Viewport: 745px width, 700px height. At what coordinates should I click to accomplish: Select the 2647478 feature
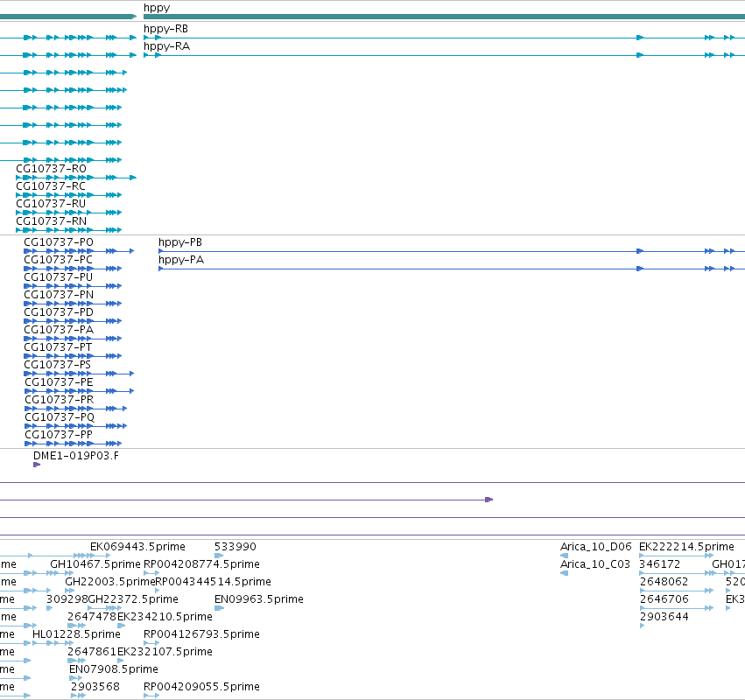[x=92, y=617]
